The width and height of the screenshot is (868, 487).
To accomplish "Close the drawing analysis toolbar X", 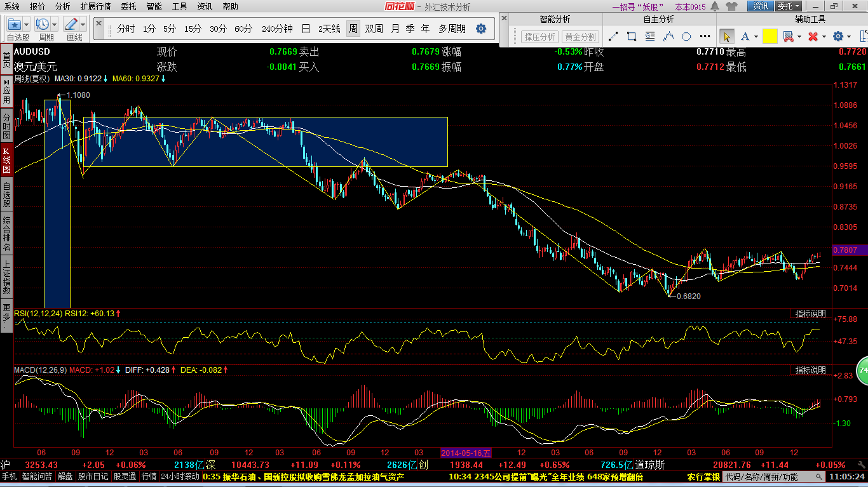I will [x=504, y=18].
